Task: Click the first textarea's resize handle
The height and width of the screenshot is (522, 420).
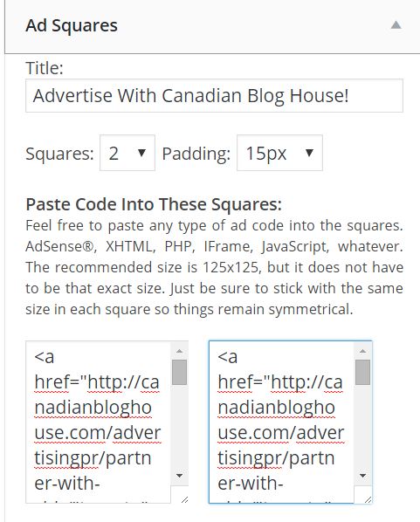Action: click(x=184, y=499)
